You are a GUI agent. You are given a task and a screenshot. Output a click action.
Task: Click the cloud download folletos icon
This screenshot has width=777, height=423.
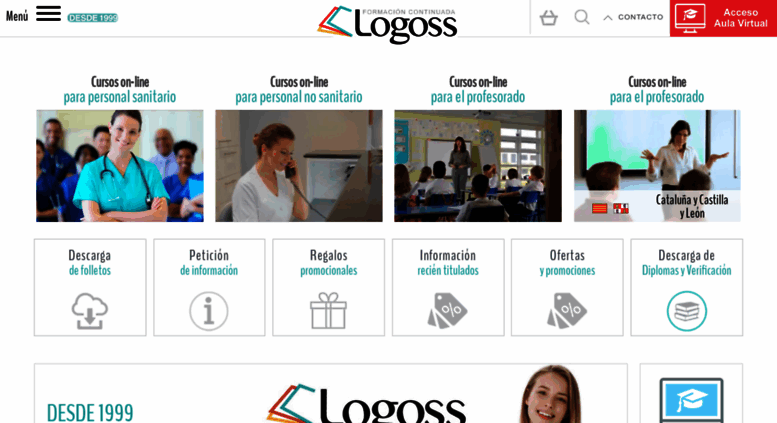tap(90, 311)
